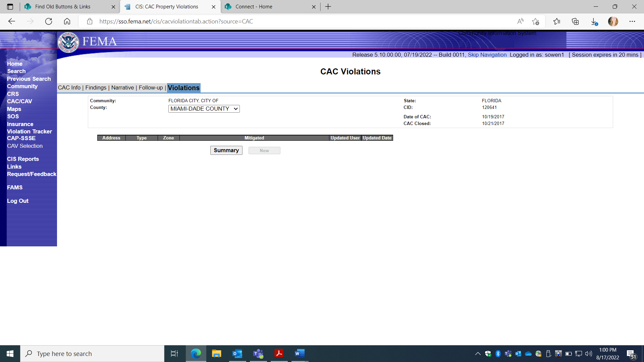Click the Read Aloud icon in address bar
Viewport: 644px width, 362px height.
tap(520, 21)
